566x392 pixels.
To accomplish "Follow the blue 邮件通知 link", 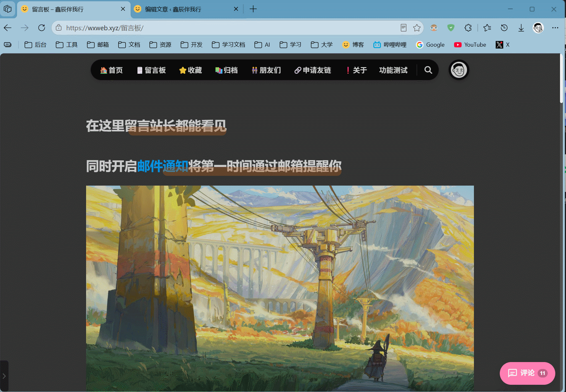I will click(163, 166).
